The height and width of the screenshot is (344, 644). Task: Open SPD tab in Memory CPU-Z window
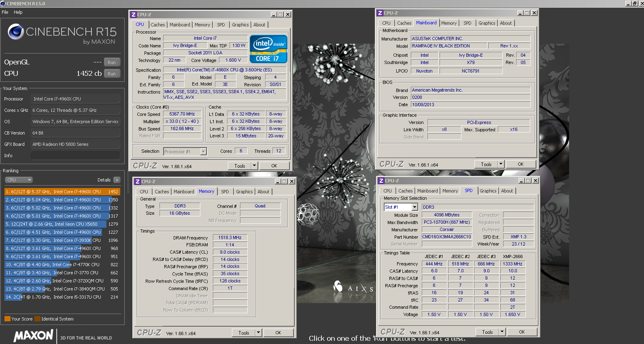pos(225,192)
